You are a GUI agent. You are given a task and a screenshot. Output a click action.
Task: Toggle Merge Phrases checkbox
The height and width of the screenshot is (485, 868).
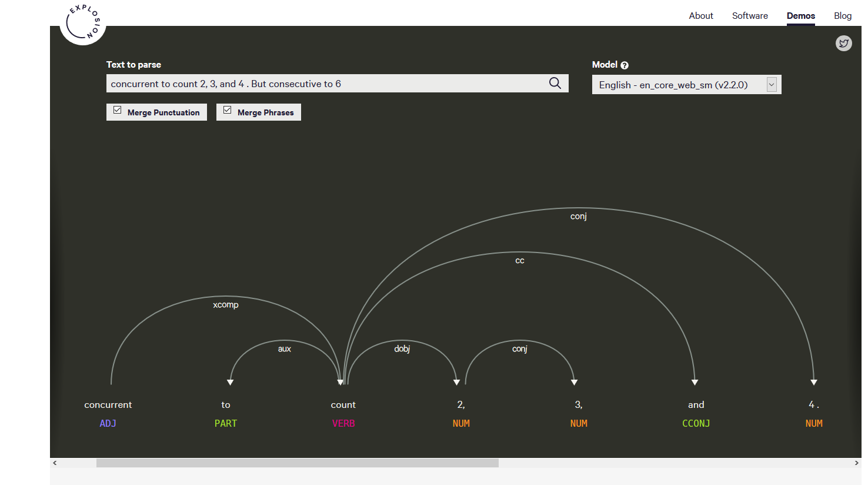(x=228, y=110)
